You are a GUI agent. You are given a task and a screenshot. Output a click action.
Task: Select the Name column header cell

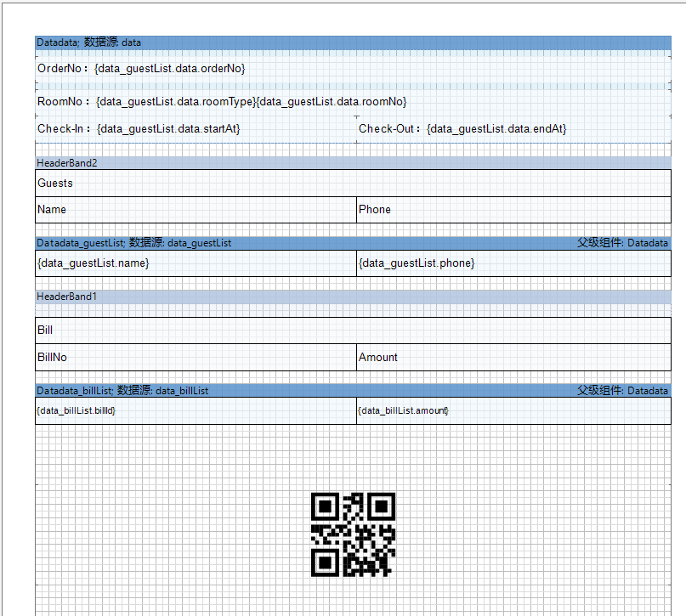(196, 210)
